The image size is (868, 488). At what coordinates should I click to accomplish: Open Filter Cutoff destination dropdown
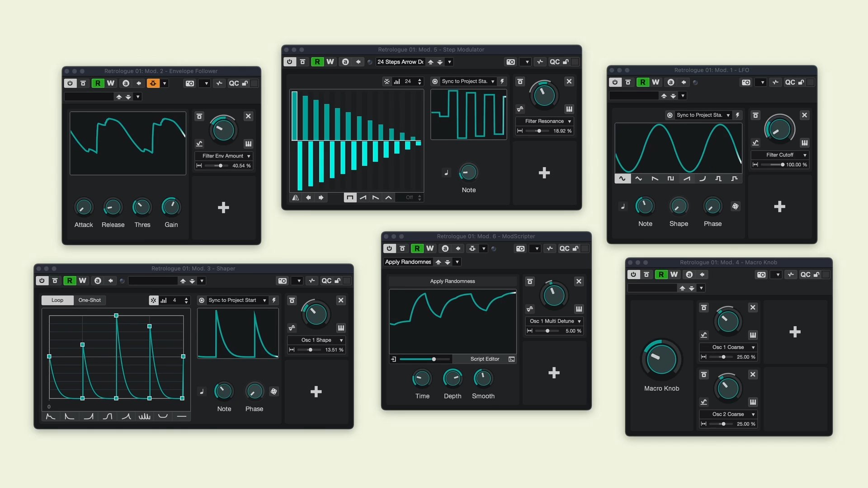(780, 155)
